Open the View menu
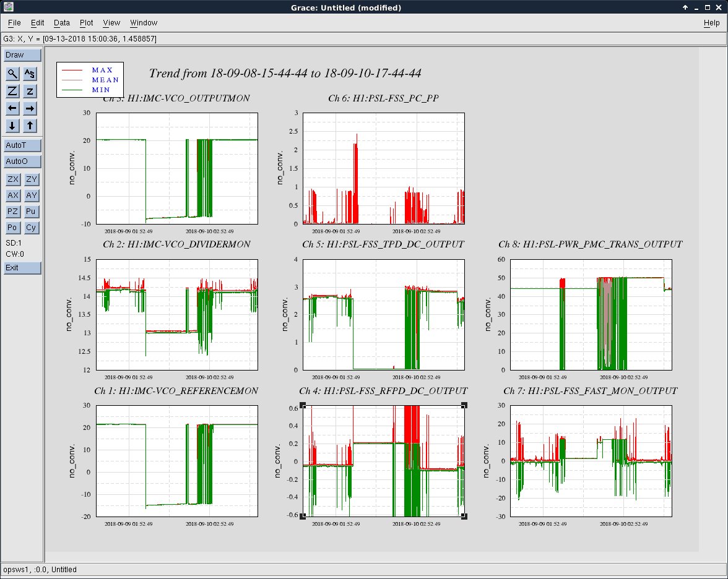Viewport: 728px width, 579px height. pos(111,23)
